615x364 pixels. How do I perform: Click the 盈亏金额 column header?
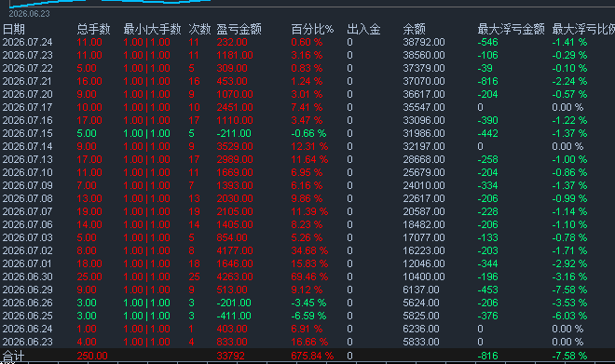coord(239,30)
